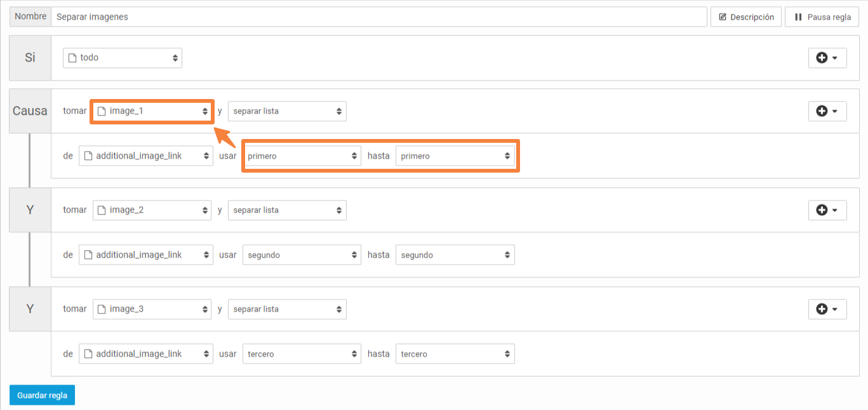Expand the 'separar lista' dropdown in the Causa row
The image size is (868, 410).
[287, 111]
